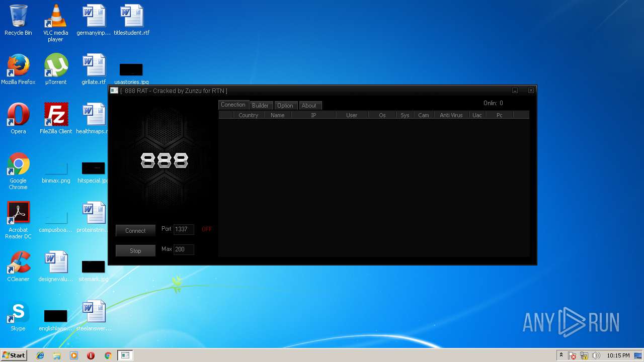
Task: Click the Onlin: 0 counter label
Action: click(493, 103)
